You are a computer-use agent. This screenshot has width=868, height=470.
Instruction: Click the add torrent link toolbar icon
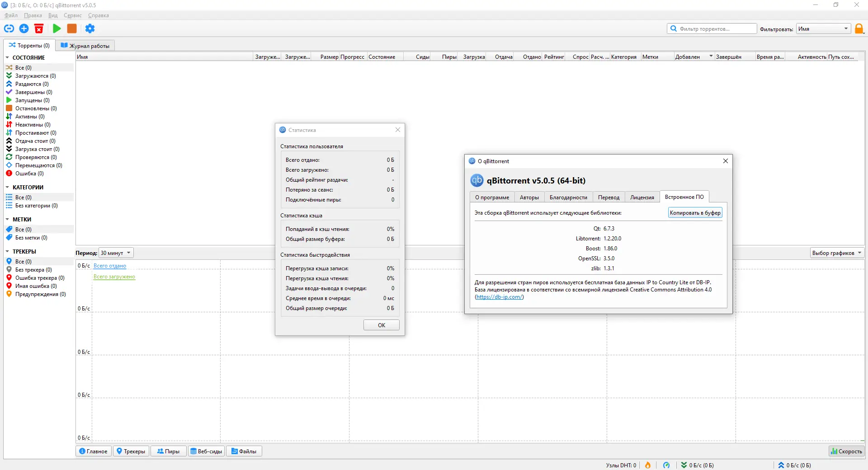click(9, 29)
